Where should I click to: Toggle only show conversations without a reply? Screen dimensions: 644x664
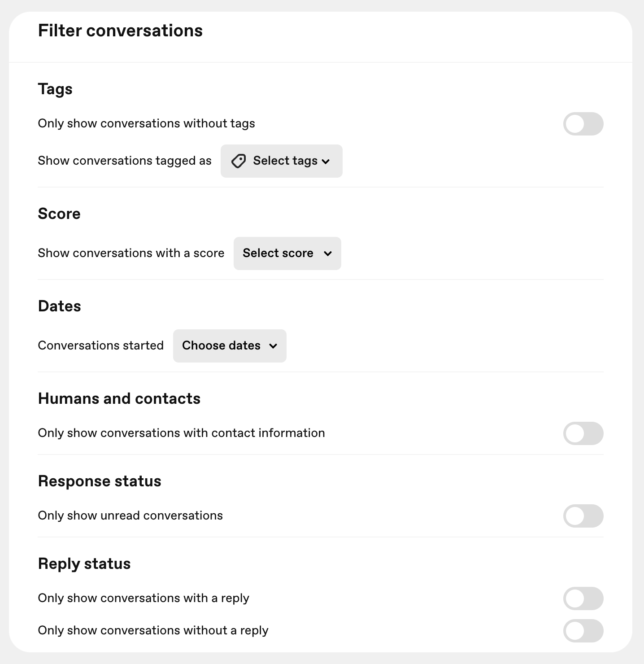583,631
